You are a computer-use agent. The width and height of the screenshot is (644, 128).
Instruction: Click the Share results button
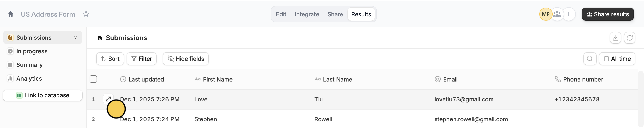[x=607, y=14]
